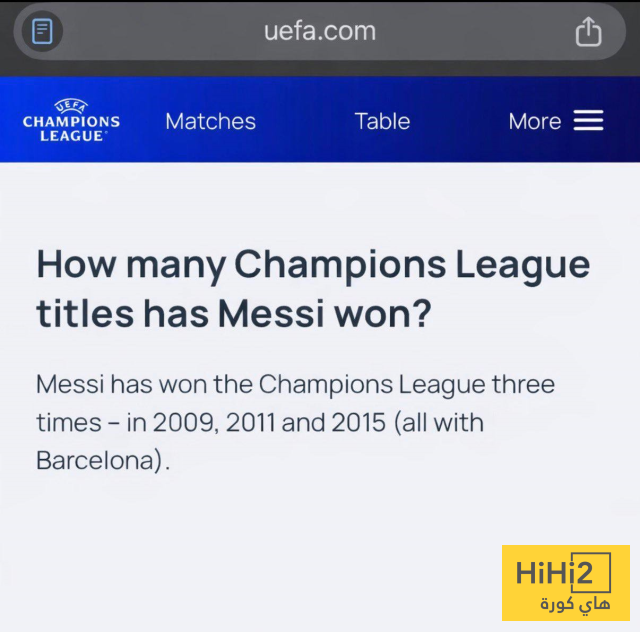Click "Champions League" in the question heading
The height and width of the screenshot is (632, 640).
tap(412, 265)
